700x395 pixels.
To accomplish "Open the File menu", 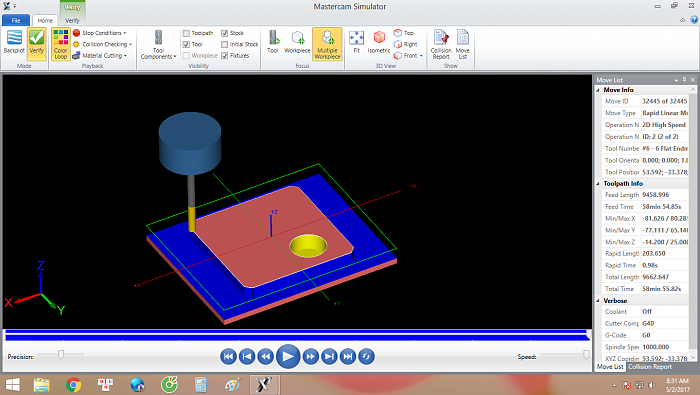I will click(x=16, y=20).
